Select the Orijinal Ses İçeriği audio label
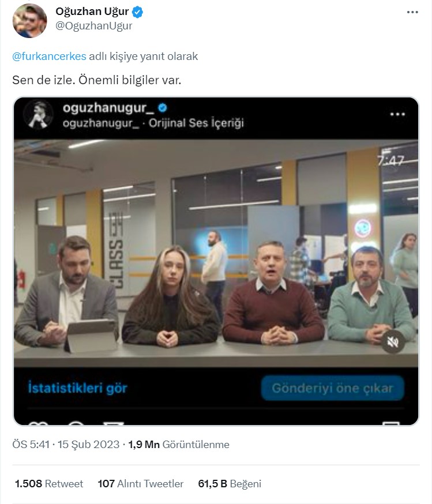 tap(196, 123)
